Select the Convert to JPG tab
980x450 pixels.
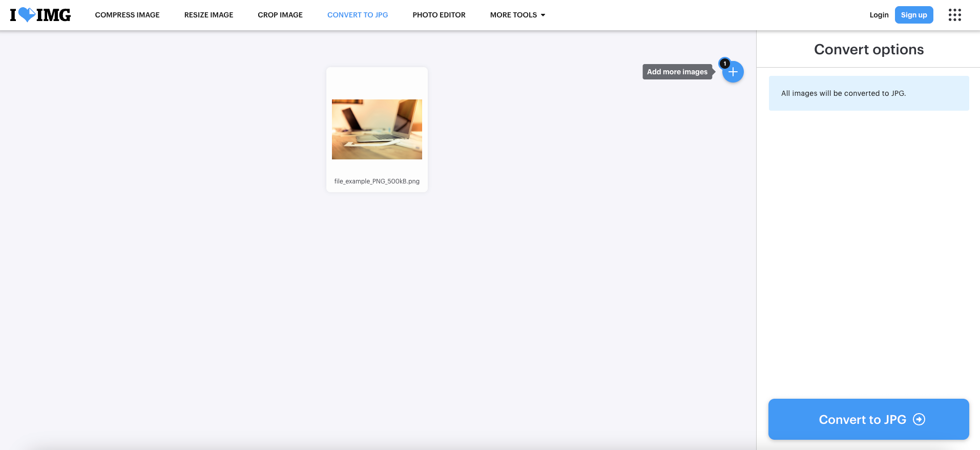tap(358, 15)
